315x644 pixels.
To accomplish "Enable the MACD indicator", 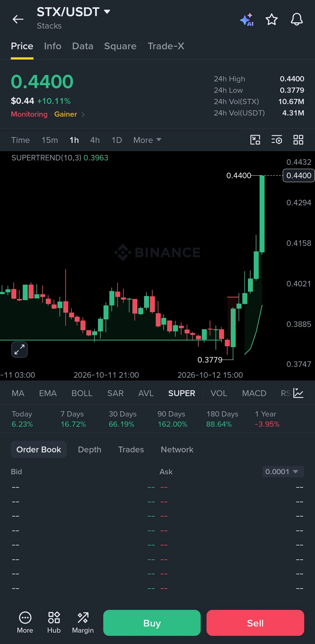I will 254,393.
